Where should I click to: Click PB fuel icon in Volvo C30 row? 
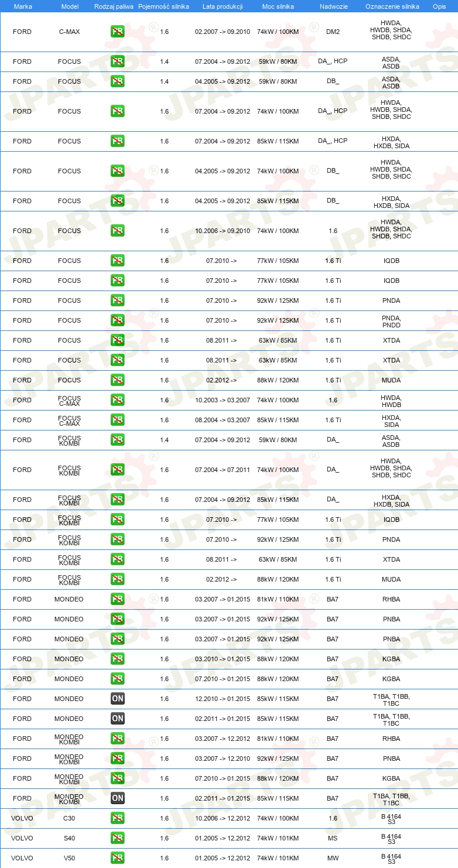[118, 818]
